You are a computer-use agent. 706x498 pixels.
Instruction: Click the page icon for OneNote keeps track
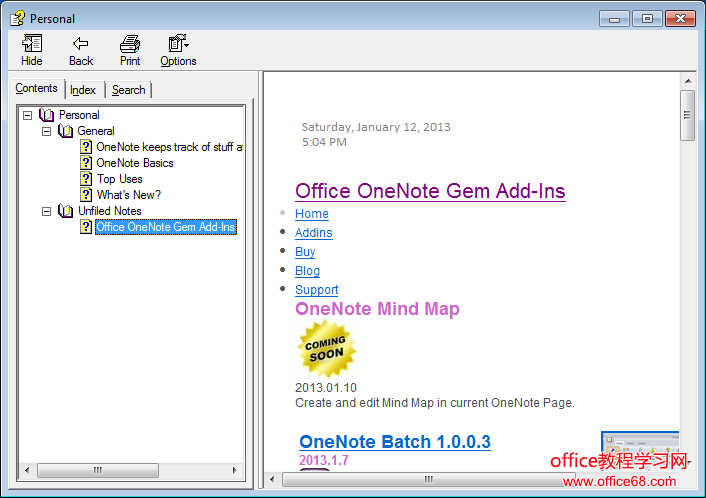coord(86,147)
